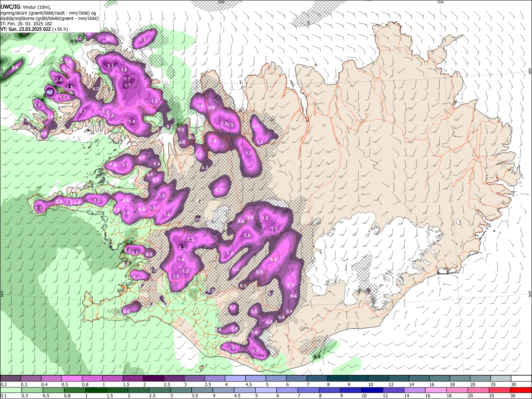Viewport: 532px width, 399px height.
Task: Click the "64N" latitude label on right edge
Action: pyautogui.click(x=530, y=294)
